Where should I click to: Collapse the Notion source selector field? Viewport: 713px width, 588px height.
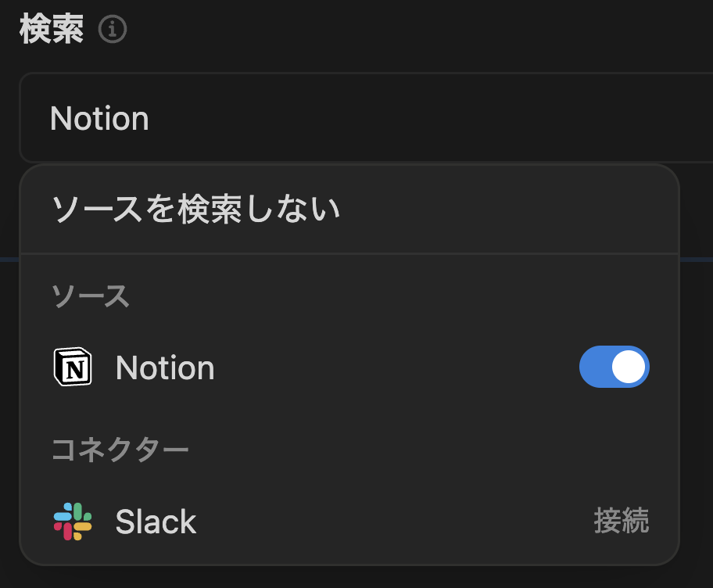tap(366, 117)
